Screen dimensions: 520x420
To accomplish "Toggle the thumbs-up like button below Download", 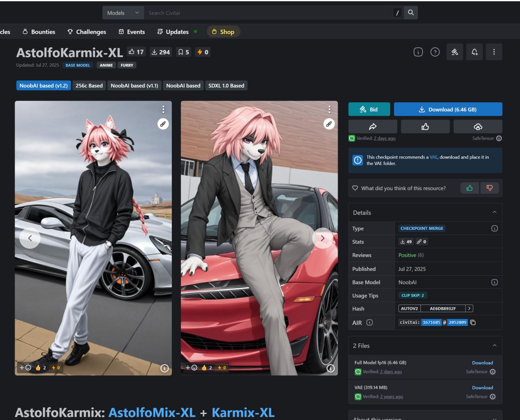I will (425, 127).
